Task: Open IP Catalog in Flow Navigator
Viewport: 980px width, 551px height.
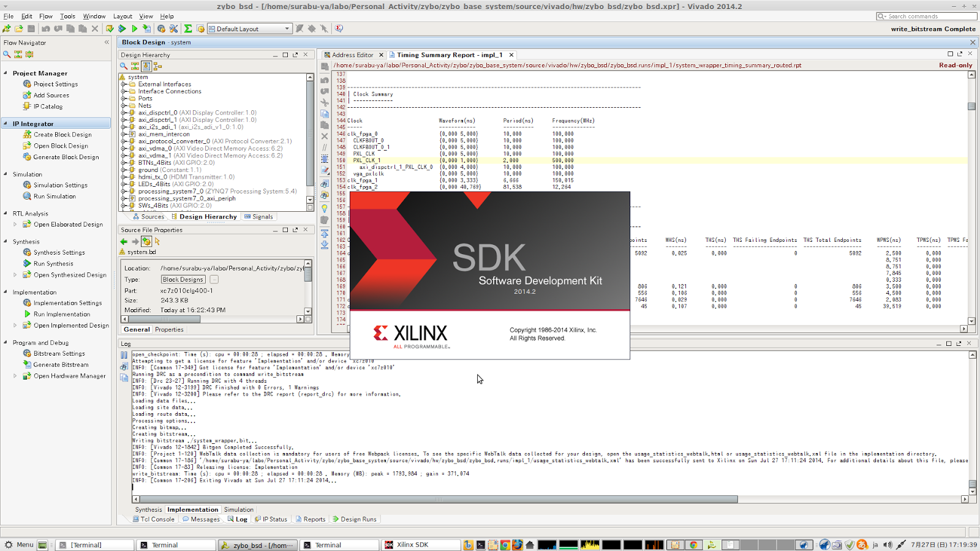Action: click(x=48, y=107)
